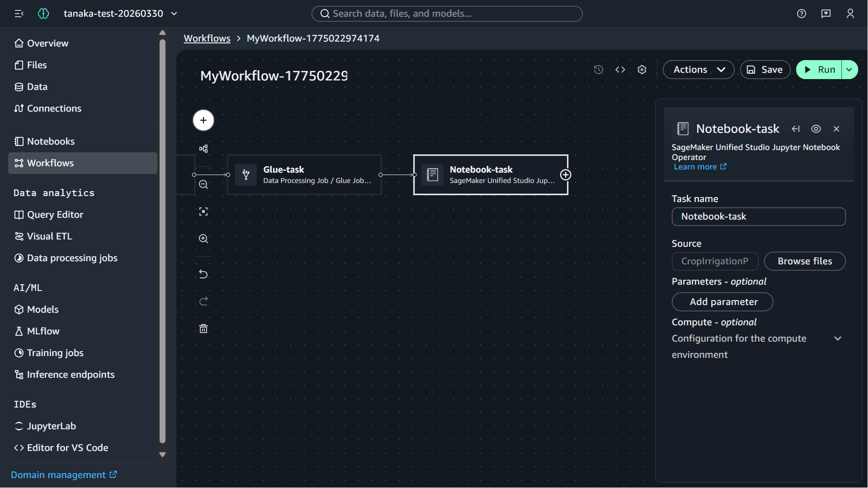
Task: Zoom in the workflow canvas
Action: click(x=203, y=239)
